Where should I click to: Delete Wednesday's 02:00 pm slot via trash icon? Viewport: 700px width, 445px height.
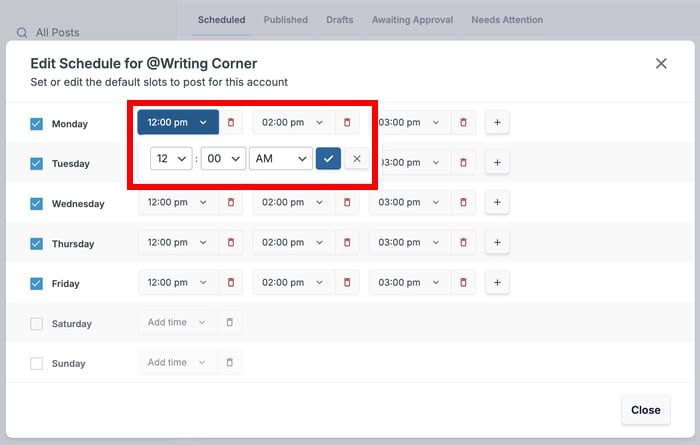[347, 202]
